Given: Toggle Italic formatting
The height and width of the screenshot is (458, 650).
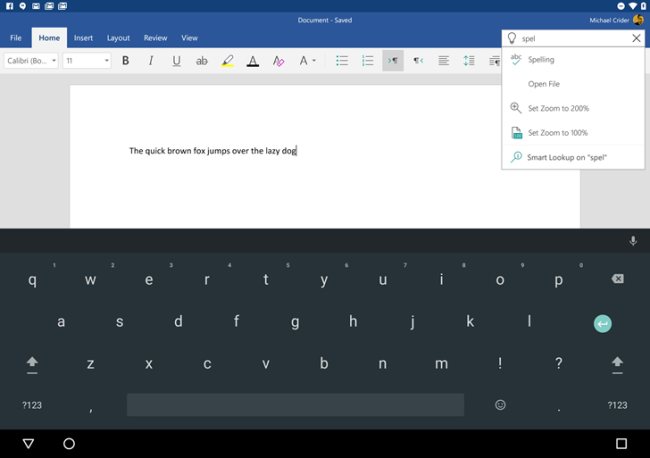Looking at the screenshot, I should coord(151,61).
